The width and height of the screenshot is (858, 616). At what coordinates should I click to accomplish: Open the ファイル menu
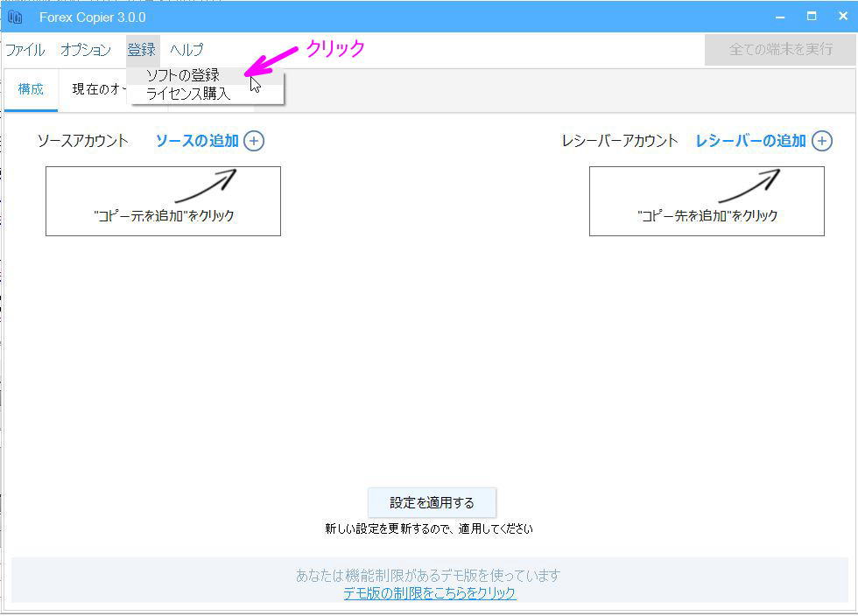click(x=25, y=50)
